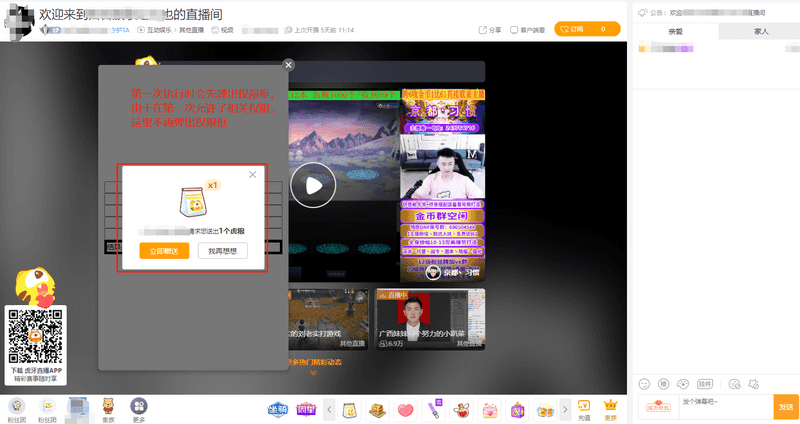
Task: Open the 其他直播 category link
Action: point(191,30)
